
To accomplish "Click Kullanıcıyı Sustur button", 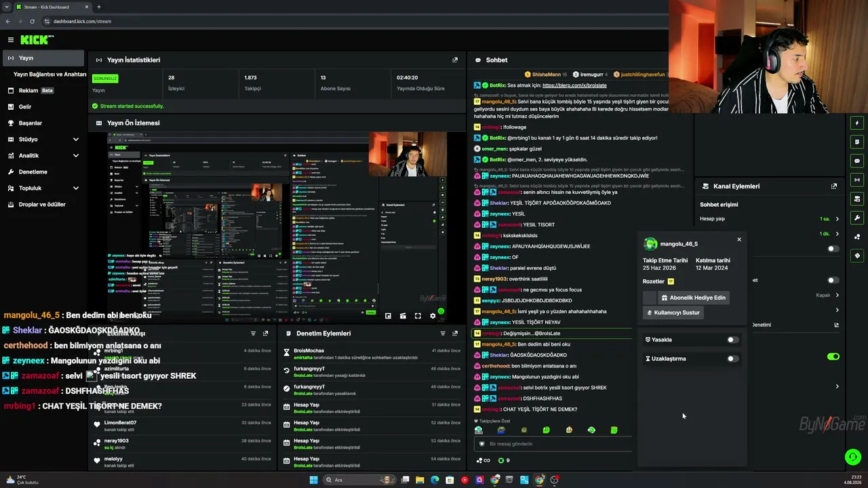I will coord(673,312).
